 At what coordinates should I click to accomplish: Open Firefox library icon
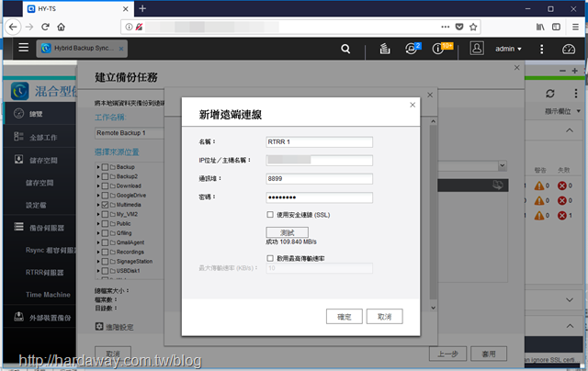point(540,27)
